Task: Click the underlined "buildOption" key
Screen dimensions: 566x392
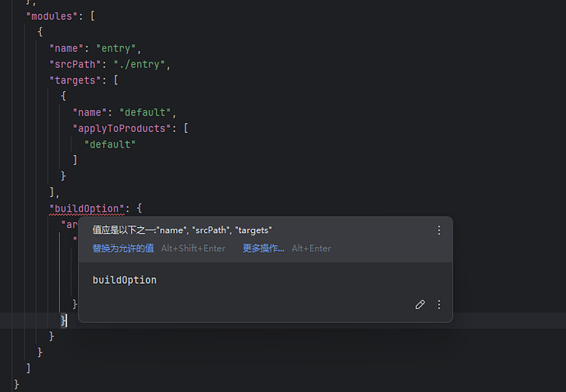Action: [85, 208]
